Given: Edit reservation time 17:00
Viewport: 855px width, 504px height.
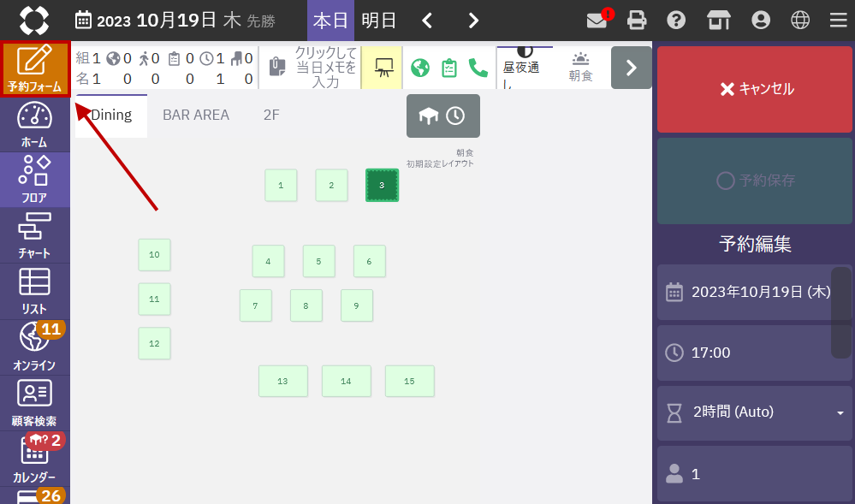Looking at the screenshot, I should click(755, 353).
